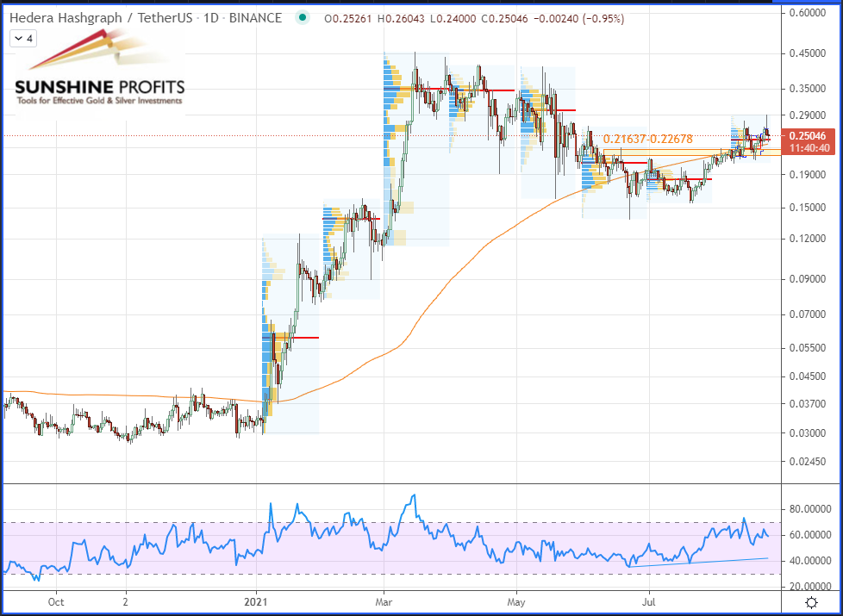Expand the collapsed indicators legend showing 4
Screen dimensions: 843x616
pyautogui.click(x=23, y=39)
